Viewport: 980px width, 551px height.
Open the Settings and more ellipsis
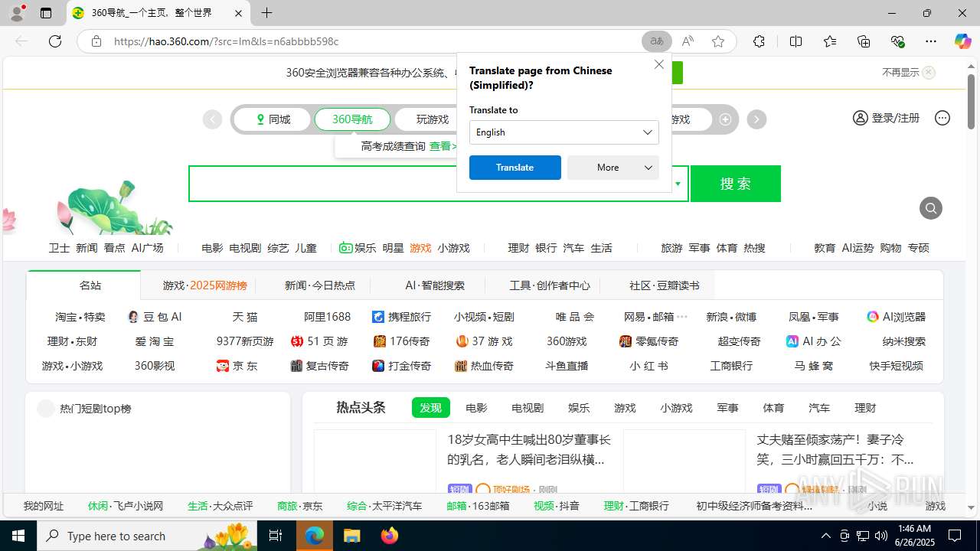pos(931,41)
